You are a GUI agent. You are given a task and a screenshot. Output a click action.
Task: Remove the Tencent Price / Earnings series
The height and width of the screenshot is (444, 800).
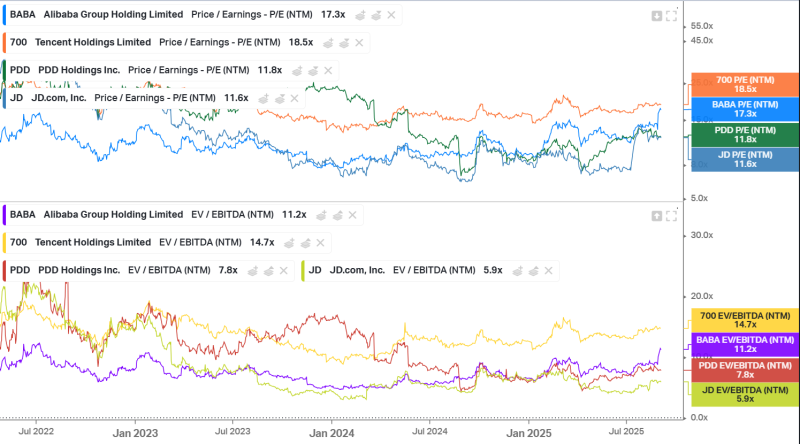point(359,43)
